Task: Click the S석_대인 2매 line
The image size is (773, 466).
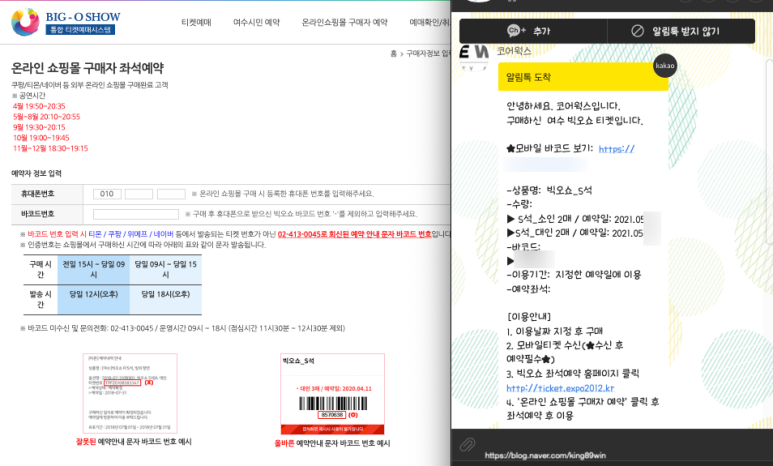Action: (575, 233)
